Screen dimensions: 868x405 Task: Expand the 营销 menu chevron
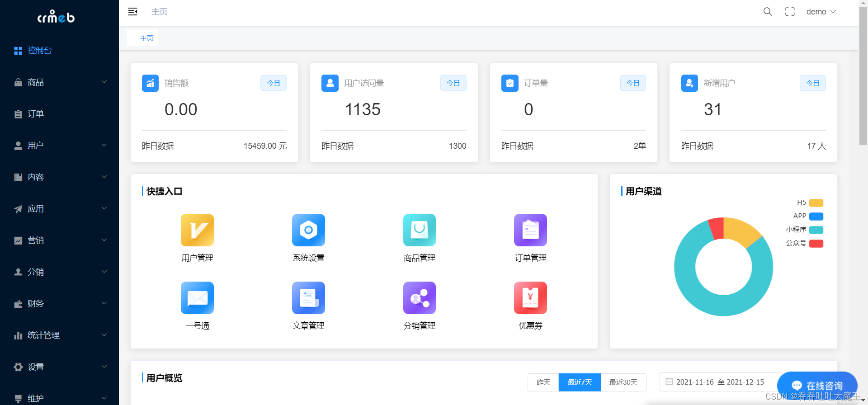[104, 240]
